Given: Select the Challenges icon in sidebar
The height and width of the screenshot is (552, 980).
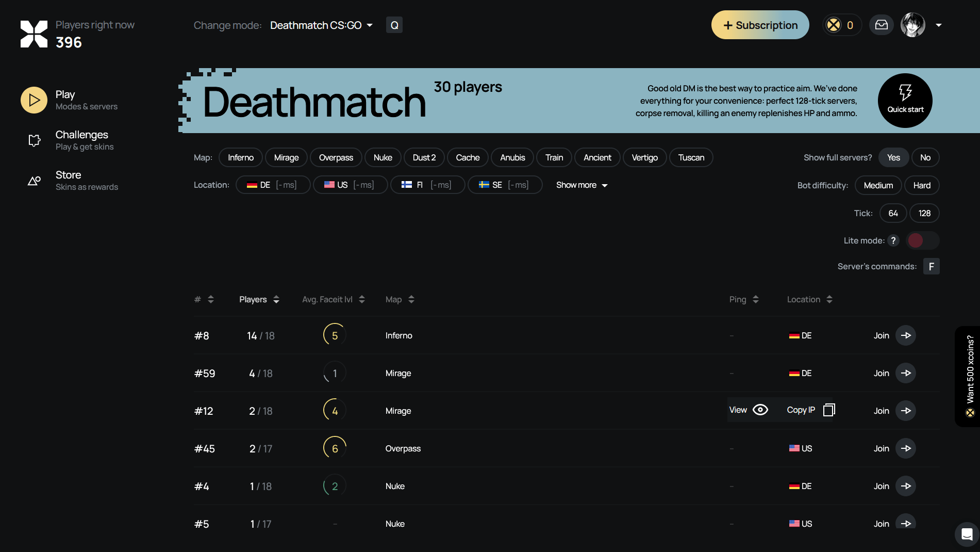Looking at the screenshot, I should point(34,140).
